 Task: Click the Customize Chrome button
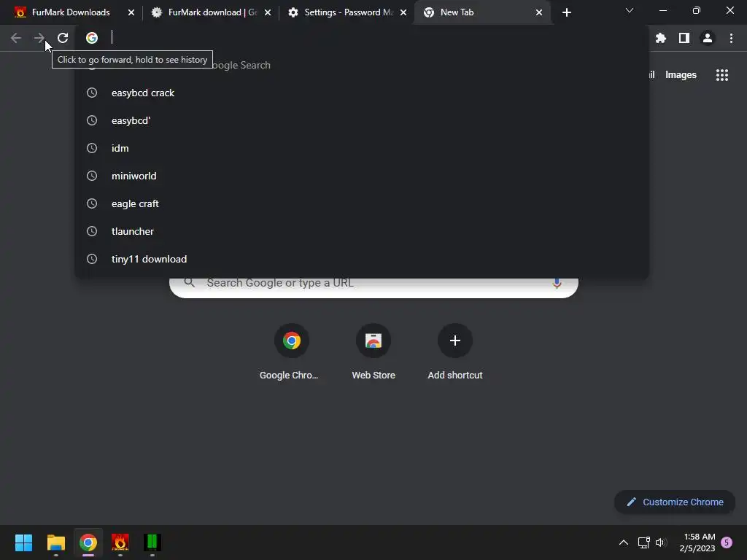(x=675, y=502)
